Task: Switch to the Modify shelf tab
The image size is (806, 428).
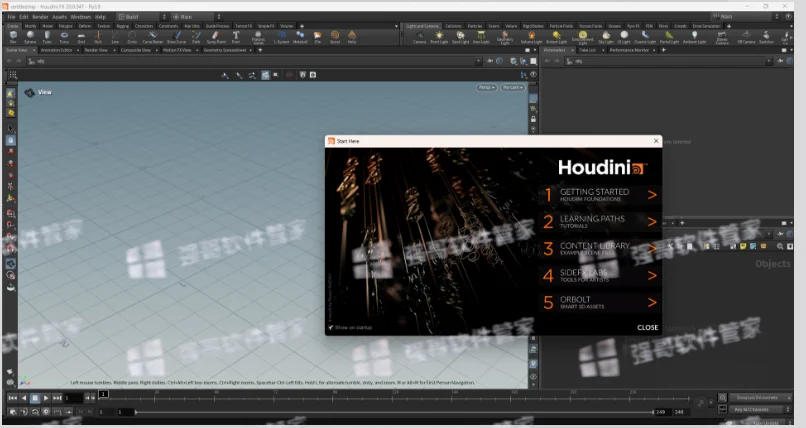Action: [30, 26]
